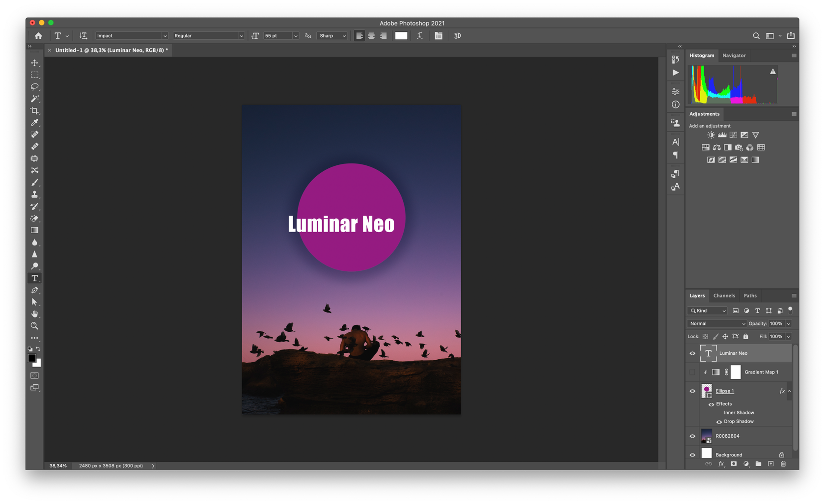The width and height of the screenshot is (825, 504).
Task: Toggle layer filtering on/off switch
Action: coord(790,310)
